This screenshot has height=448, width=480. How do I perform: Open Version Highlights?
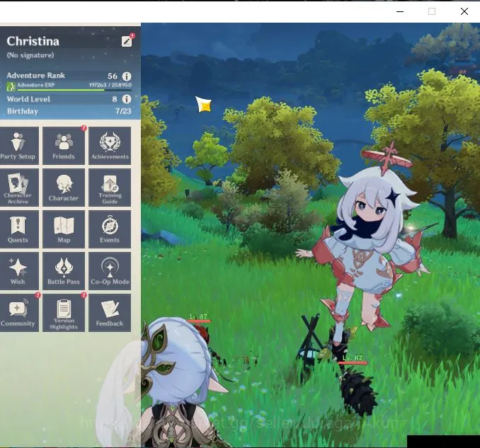pyautogui.click(x=64, y=313)
